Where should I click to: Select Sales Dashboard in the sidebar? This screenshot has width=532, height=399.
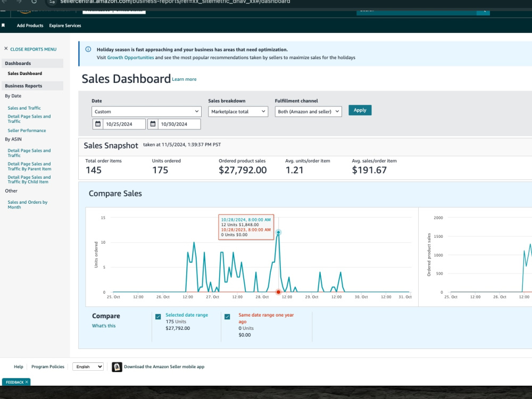click(x=25, y=73)
